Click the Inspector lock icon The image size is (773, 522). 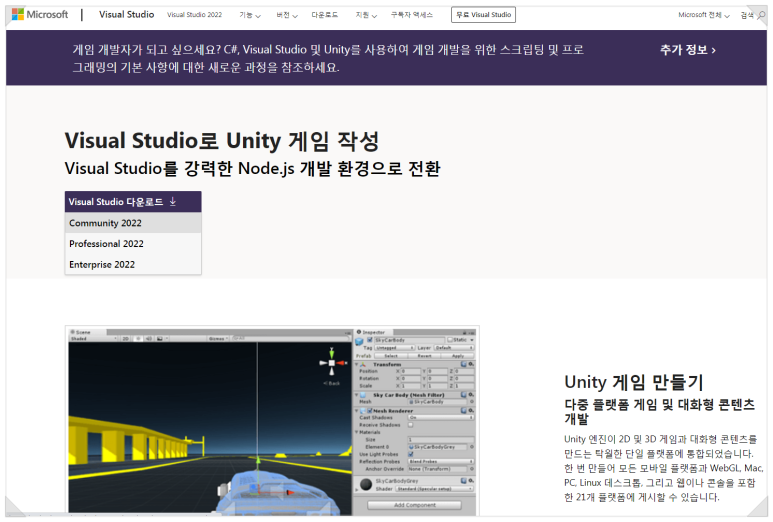(464, 333)
